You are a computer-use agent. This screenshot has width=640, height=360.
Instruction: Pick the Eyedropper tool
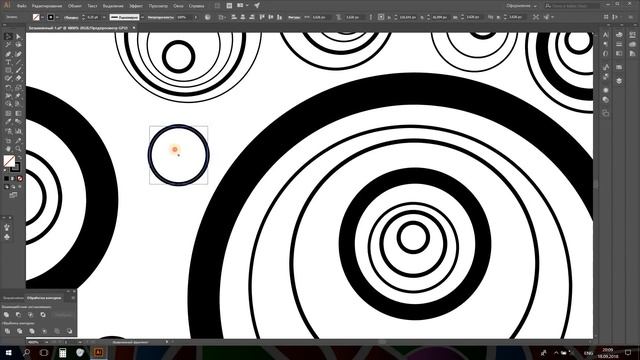coord(8,122)
